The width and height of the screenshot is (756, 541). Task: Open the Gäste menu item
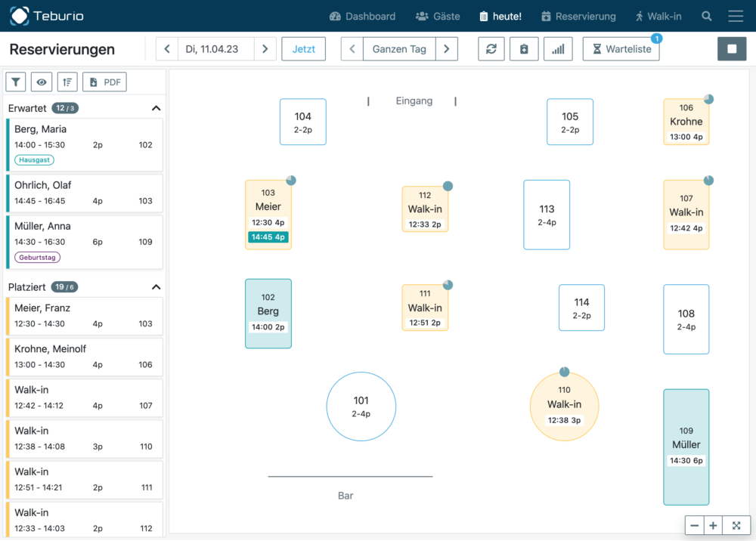[x=438, y=16]
